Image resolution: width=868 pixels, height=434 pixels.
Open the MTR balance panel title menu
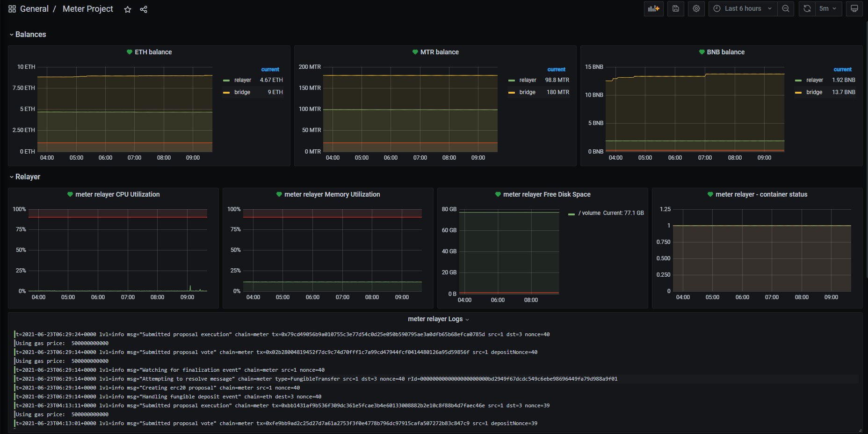click(x=440, y=52)
